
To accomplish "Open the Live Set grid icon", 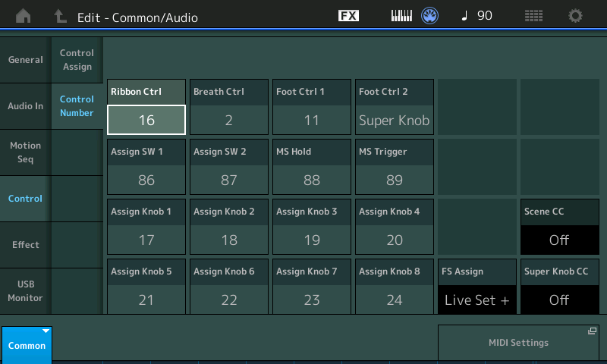I will (534, 16).
